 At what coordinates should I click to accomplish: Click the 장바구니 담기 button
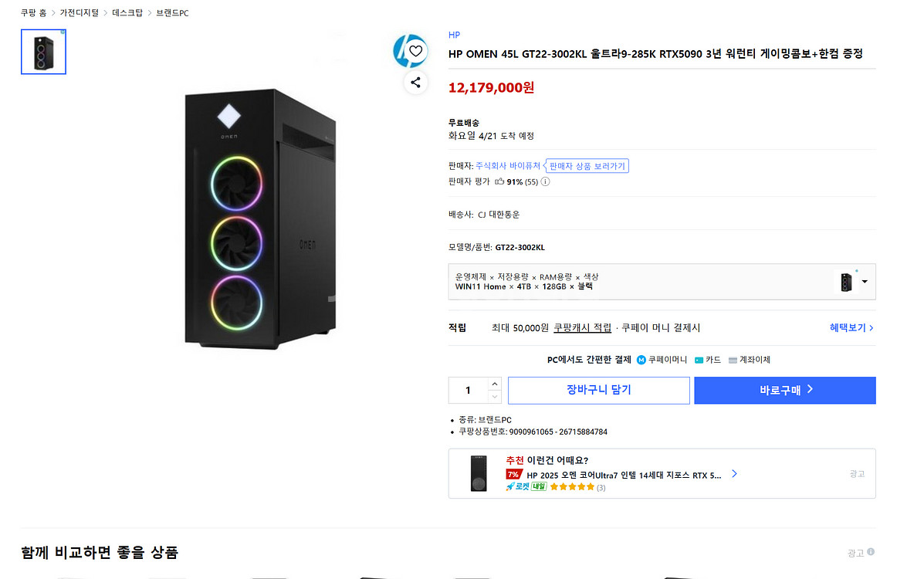(598, 391)
